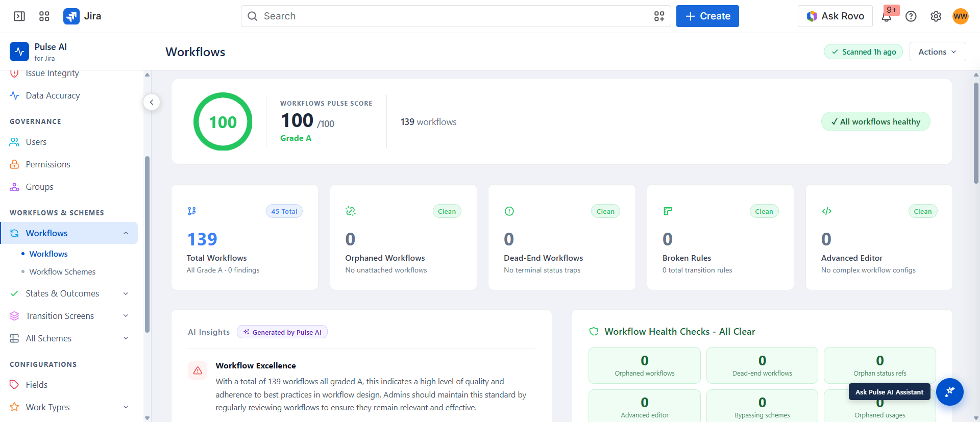Collapse sidebar with the round chevron button
Image resolution: width=980 pixels, height=422 pixels.
pos(152,102)
